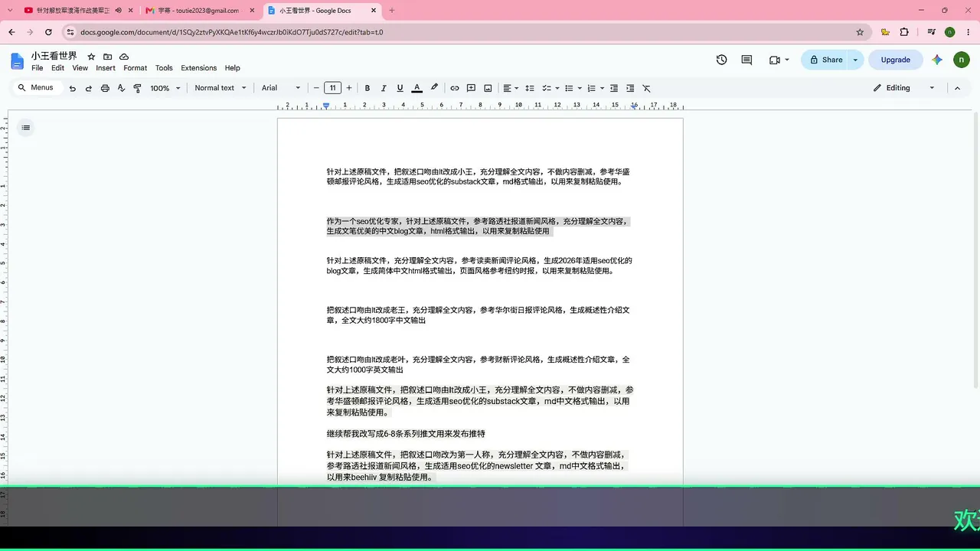
Task: Click the undo icon in toolbar
Action: [73, 88]
